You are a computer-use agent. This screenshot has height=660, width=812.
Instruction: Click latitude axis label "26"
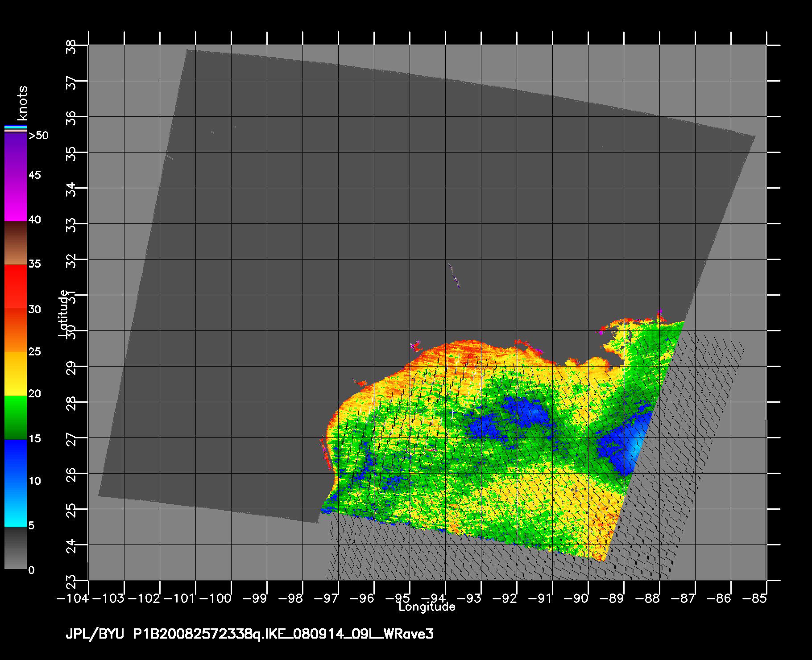[x=71, y=474]
